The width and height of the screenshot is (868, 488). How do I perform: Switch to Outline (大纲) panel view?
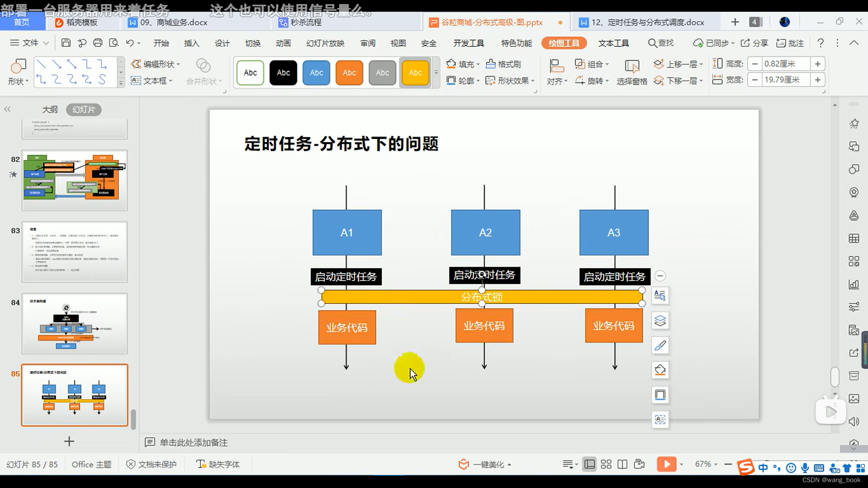coord(50,109)
